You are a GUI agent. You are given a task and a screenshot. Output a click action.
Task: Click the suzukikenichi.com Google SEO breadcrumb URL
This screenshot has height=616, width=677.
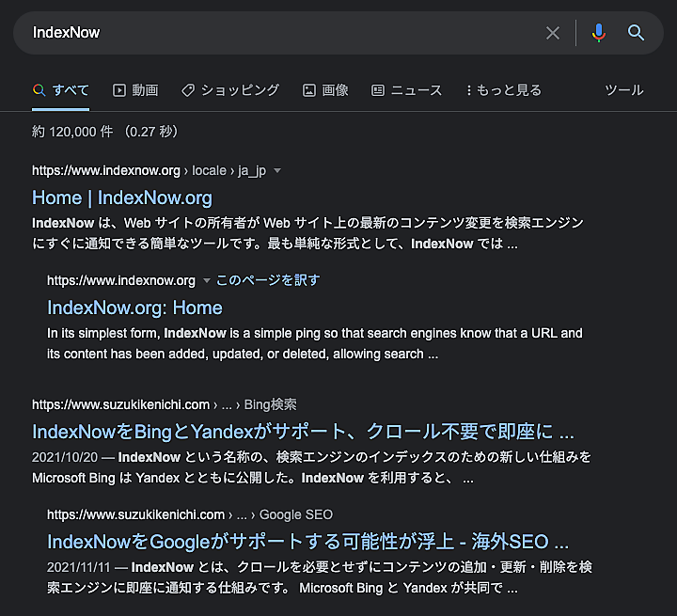[x=188, y=514]
